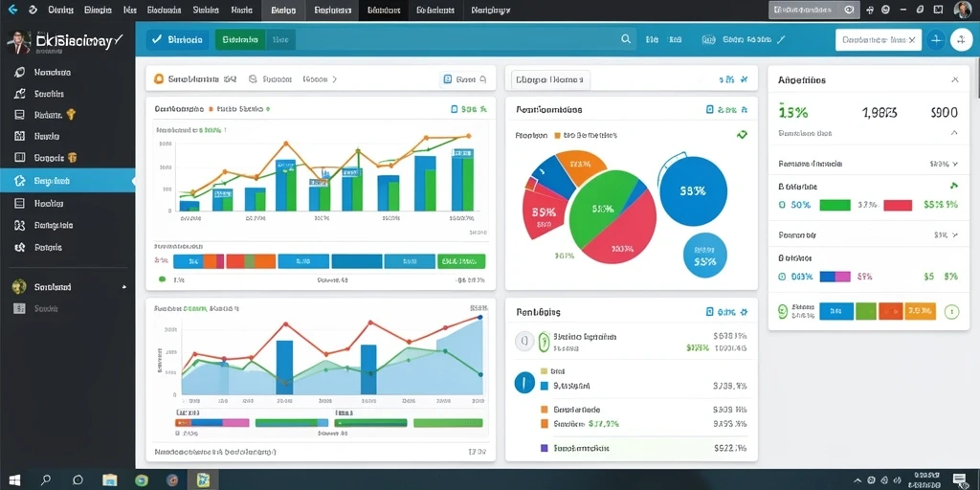Image resolution: width=980 pixels, height=490 pixels.
Task: Open taskbar search magnifier
Action: (46, 480)
